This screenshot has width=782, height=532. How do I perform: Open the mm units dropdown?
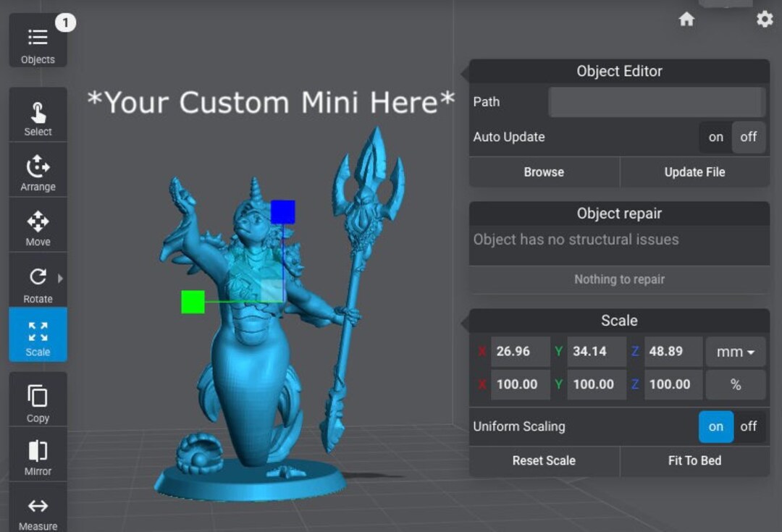tap(735, 352)
